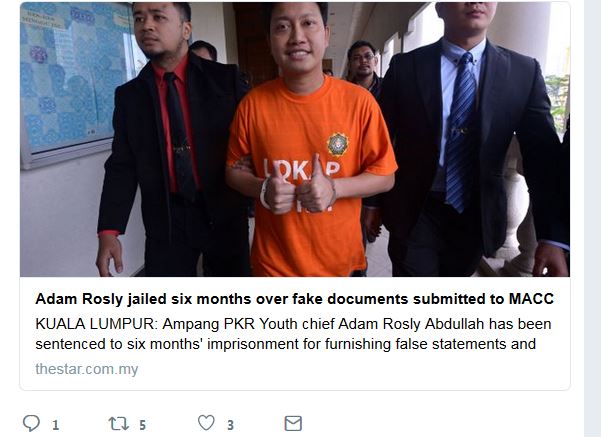
Task: Click the grey scrollbar strip on right edge
Action: click(x=592, y=218)
